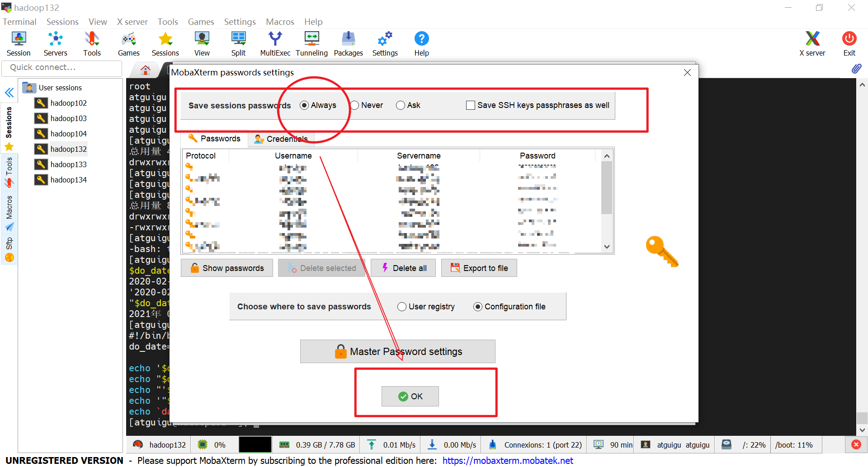The image size is (868, 467).
Task: Open the home tab icon
Action: pyautogui.click(x=145, y=70)
